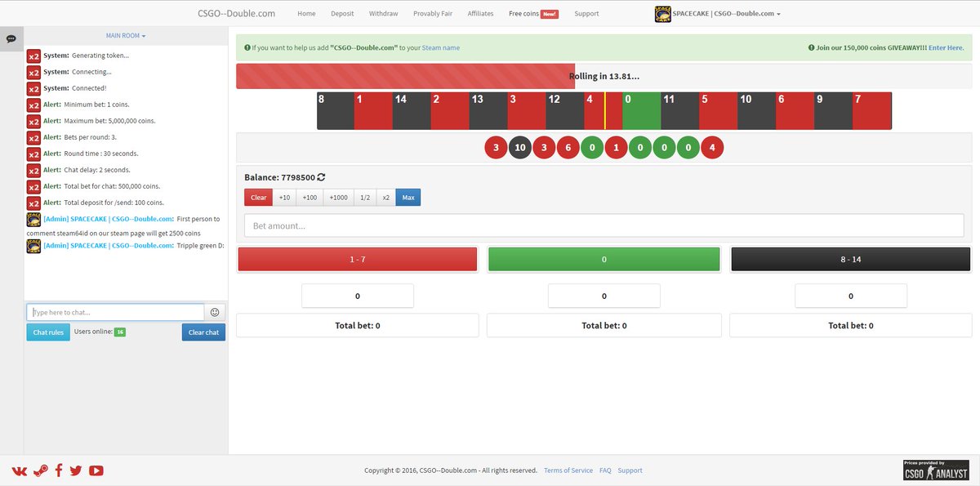The width and height of the screenshot is (980, 486).
Task: Open the MAIN ROOM dropdown
Action: click(x=126, y=36)
